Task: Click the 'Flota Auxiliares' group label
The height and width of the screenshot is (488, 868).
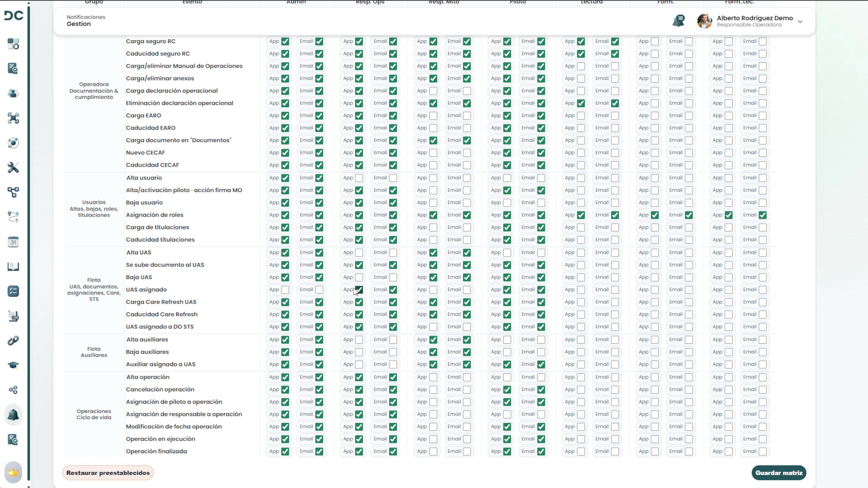Action: pyautogui.click(x=94, y=352)
